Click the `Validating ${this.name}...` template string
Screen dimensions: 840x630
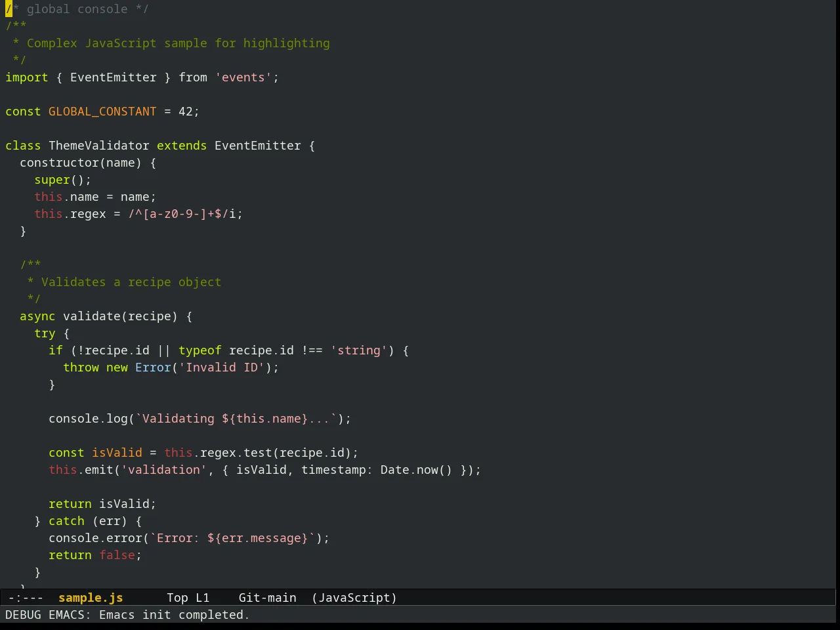tap(236, 419)
